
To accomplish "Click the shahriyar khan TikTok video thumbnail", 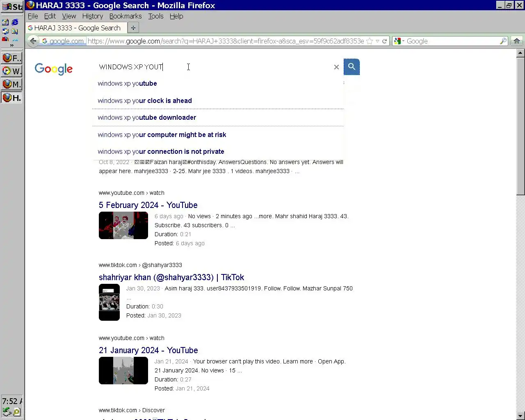I will (x=109, y=302).
